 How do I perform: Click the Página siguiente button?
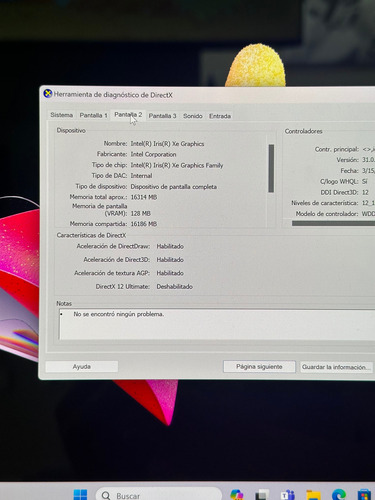(259, 367)
